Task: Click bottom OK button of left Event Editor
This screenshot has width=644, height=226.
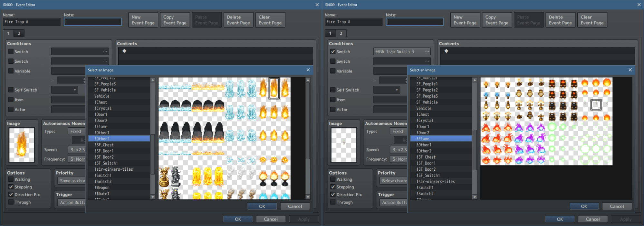Action: tap(238, 219)
